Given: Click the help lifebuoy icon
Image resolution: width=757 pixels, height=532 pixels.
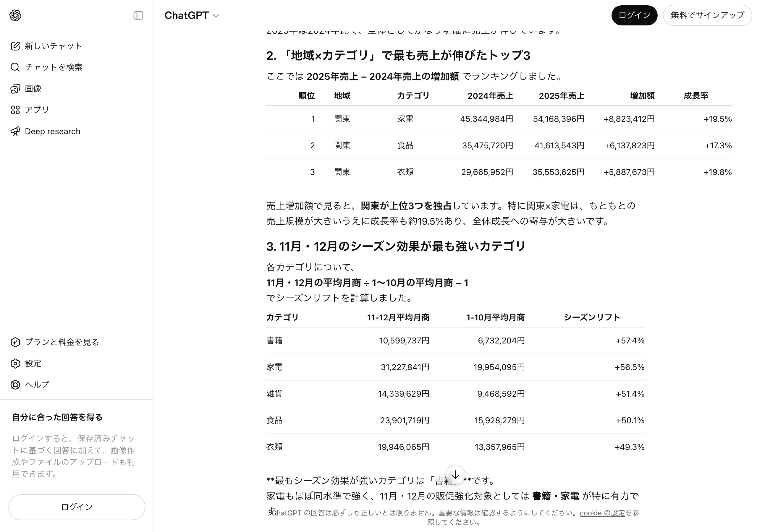Looking at the screenshot, I should click(15, 385).
